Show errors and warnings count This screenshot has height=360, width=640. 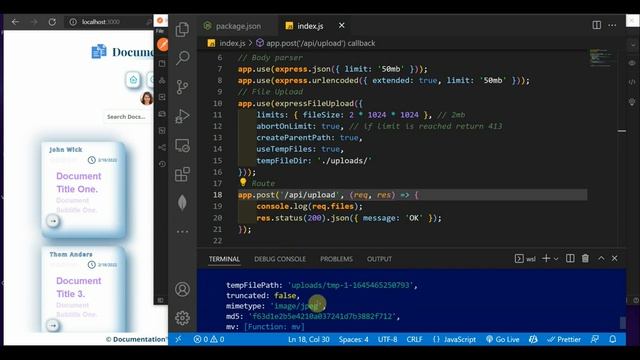tap(209, 339)
